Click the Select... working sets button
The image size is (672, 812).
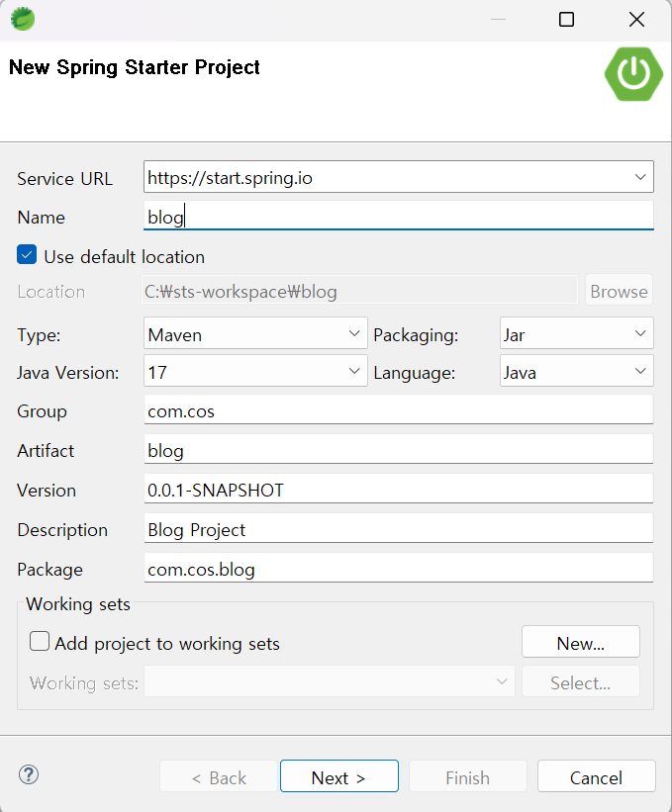point(581,681)
